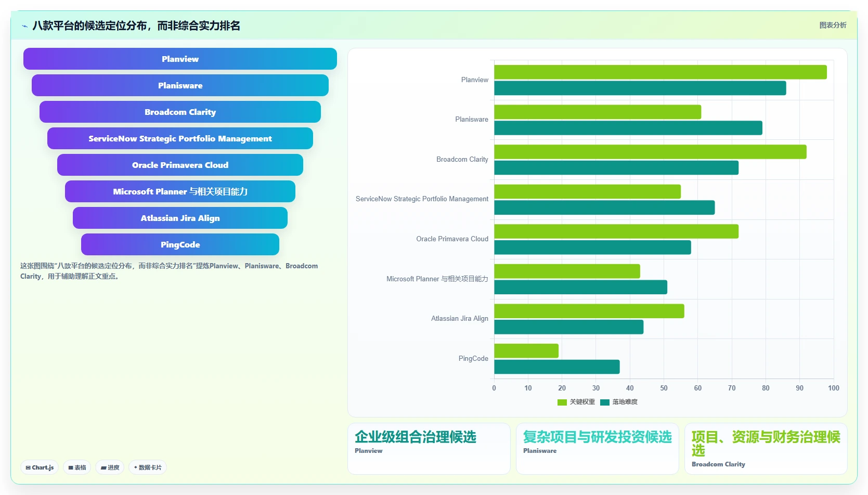Select the Microsoft Planner 与相关项目能力 funnel bar
This screenshot has height=495, width=868.
click(180, 191)
